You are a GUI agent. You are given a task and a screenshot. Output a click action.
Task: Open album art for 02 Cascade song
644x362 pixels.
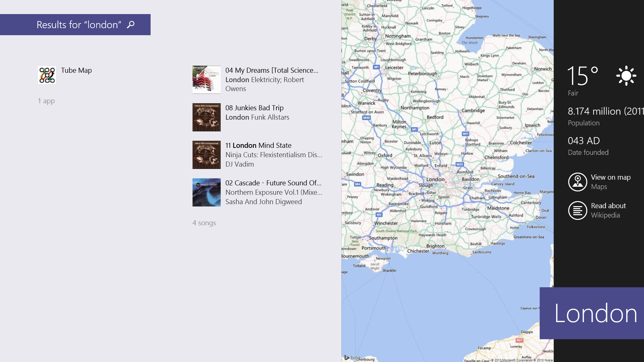[x=207, y=192]
